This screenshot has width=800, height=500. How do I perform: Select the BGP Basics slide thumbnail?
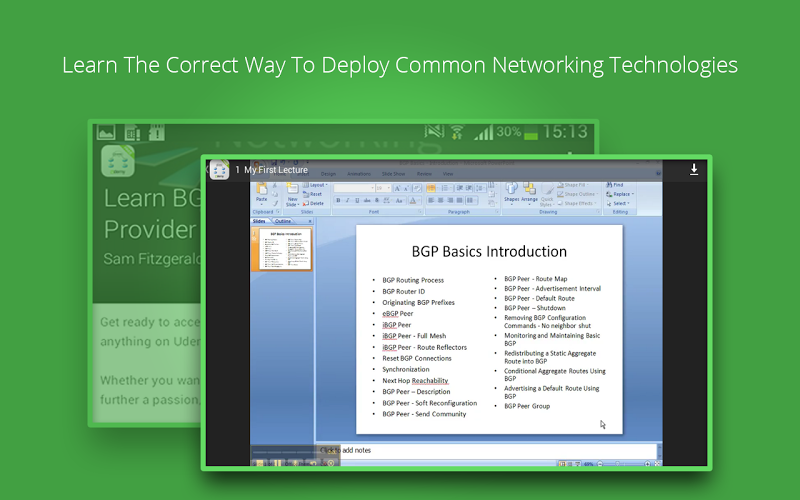pos(285,249)
